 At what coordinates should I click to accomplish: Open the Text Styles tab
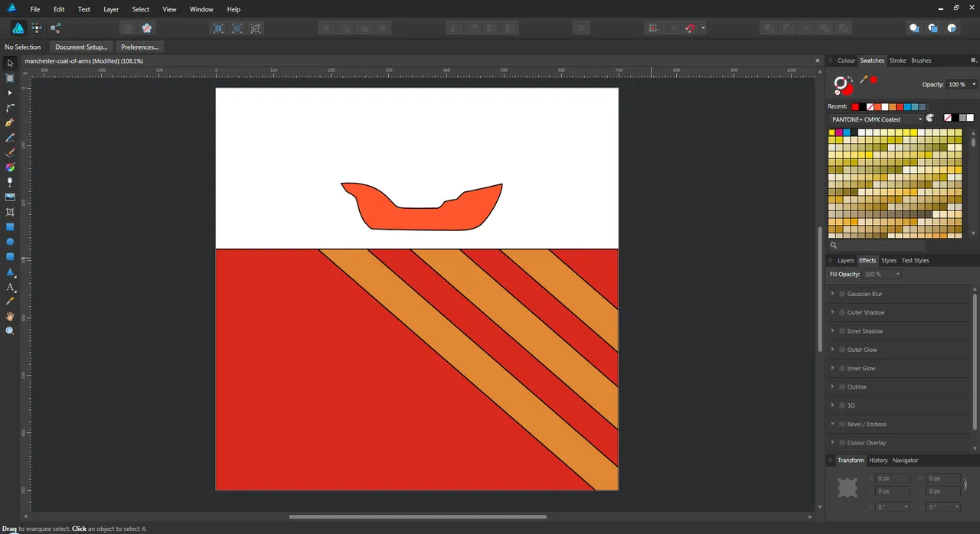915,260
